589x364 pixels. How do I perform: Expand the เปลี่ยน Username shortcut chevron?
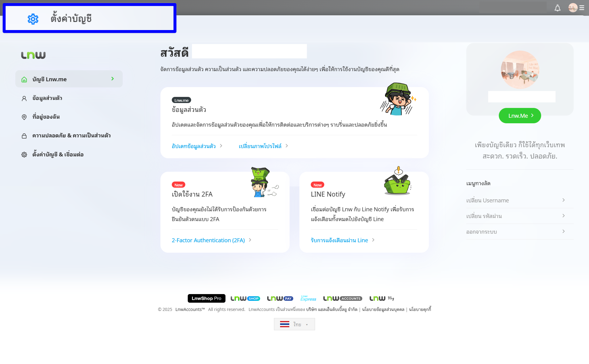coord(563,200)
